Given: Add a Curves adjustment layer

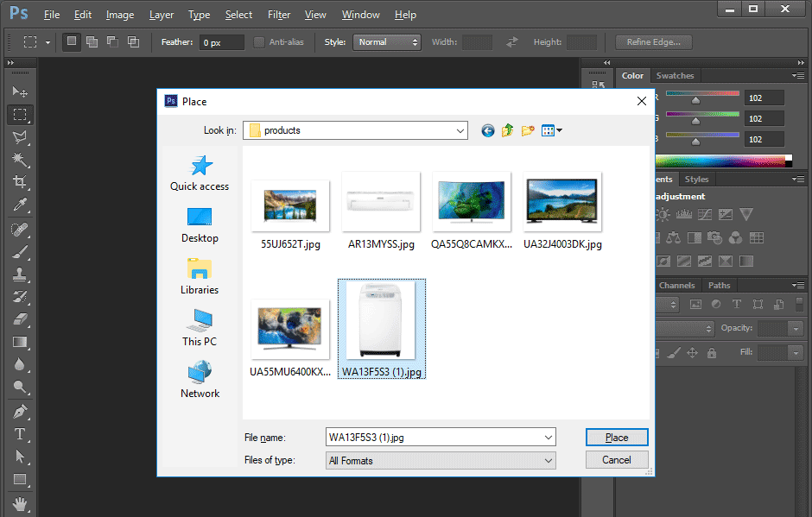Looking at the screenshot, I should [705, 214].
